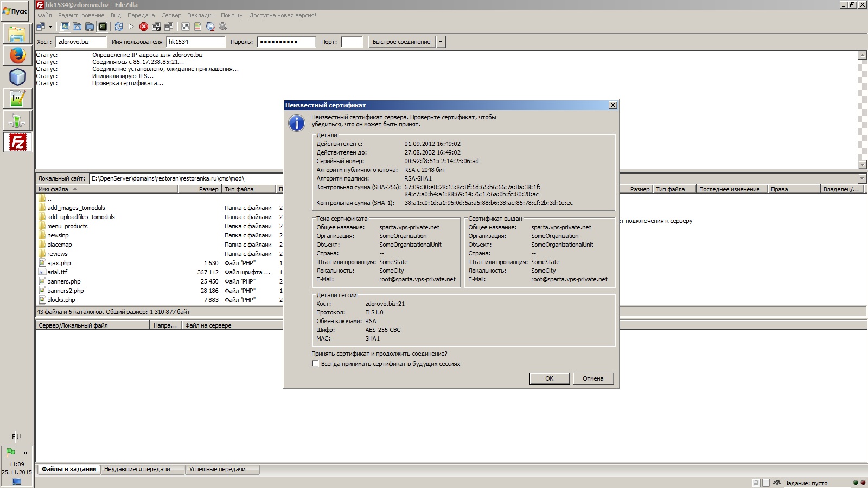Toggle directory comparison icon
The width and height of the screenshot is (868, 488).
197,27
